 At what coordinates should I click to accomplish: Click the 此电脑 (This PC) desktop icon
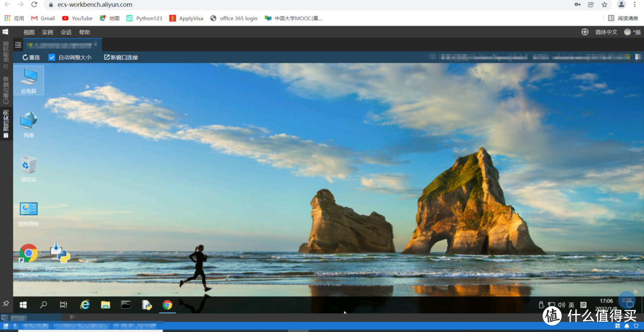point(29,79)
